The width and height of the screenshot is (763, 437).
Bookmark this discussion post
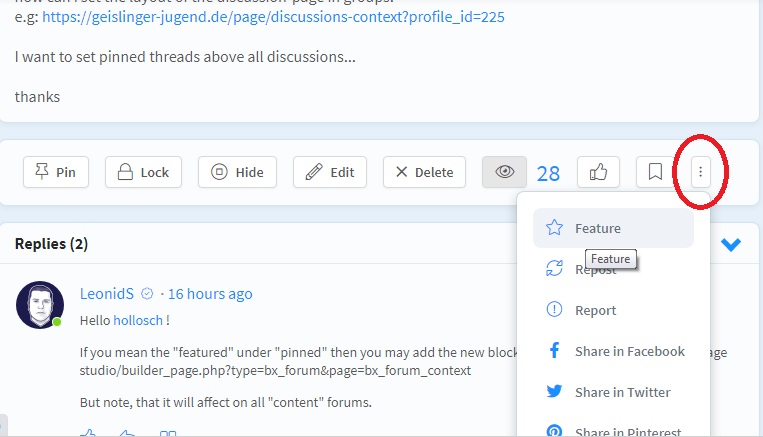tap(655, 172)
